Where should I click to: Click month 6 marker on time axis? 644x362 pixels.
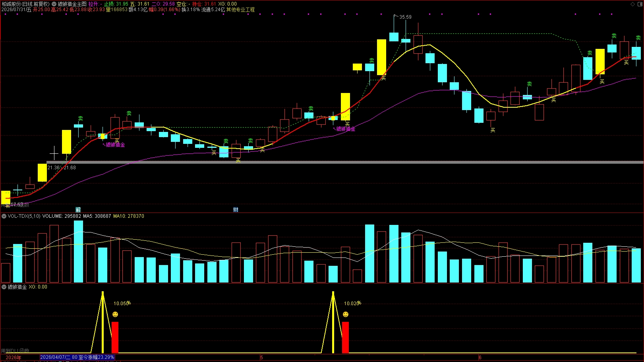[480, 358]
